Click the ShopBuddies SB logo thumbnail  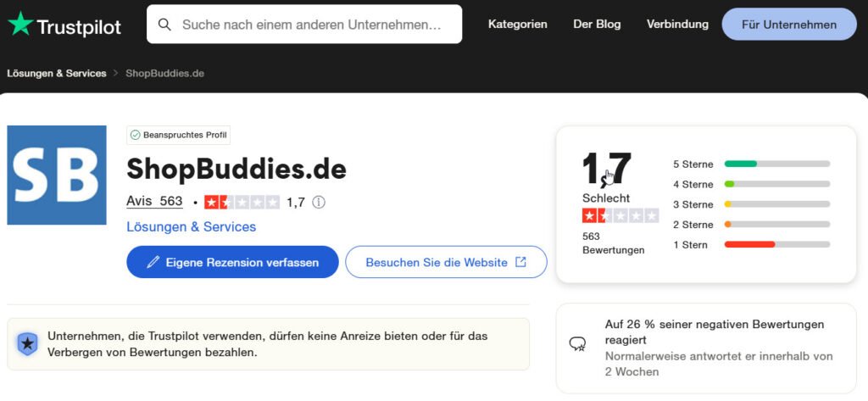point(57,175)
